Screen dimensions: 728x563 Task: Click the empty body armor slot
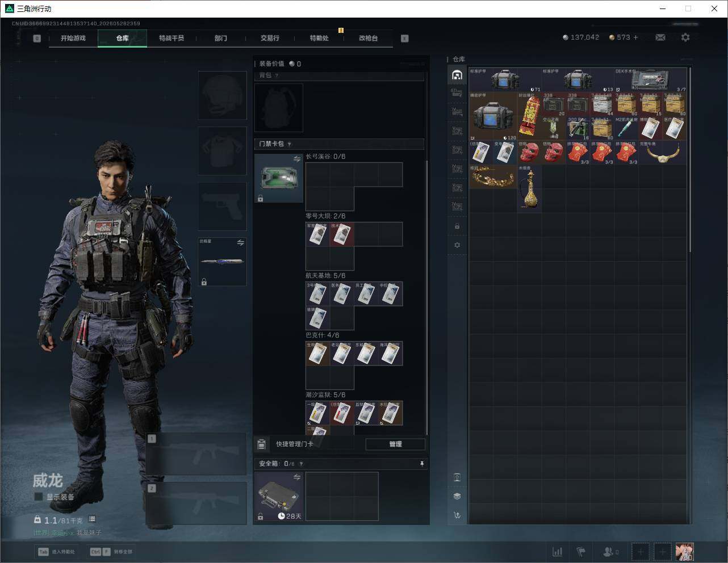click(x=222, y=150)
